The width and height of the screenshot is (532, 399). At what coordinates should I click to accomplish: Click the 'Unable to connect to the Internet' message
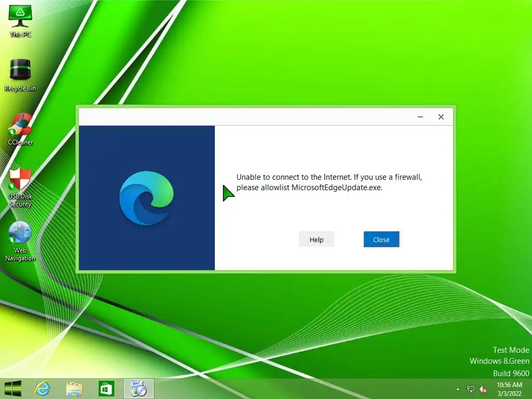coord(329,182)
